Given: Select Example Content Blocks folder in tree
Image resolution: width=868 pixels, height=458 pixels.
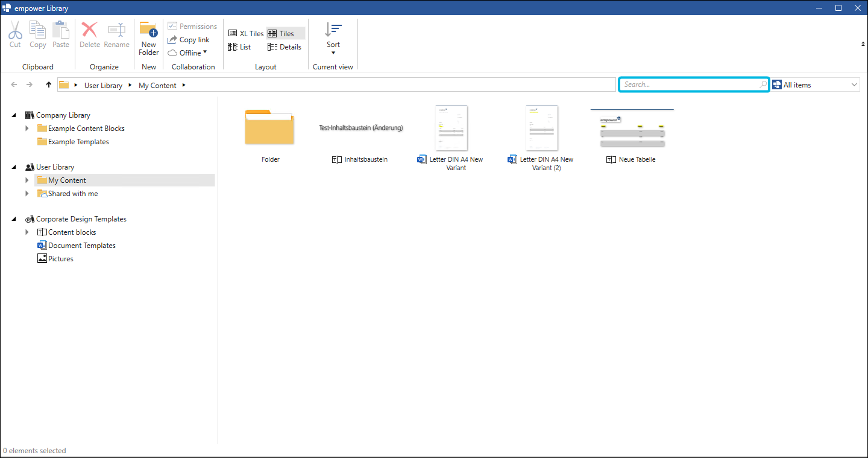Looking at the screenshot, I should click(86, 129).
